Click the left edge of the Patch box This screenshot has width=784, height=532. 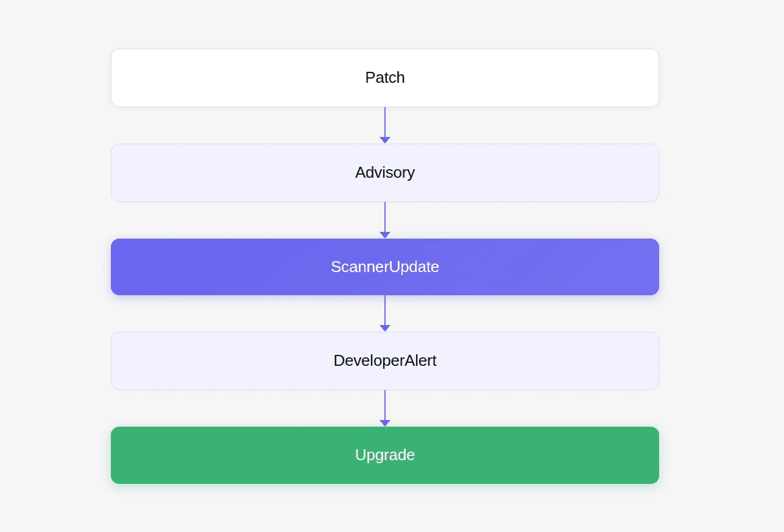click(x=113, y=78)
